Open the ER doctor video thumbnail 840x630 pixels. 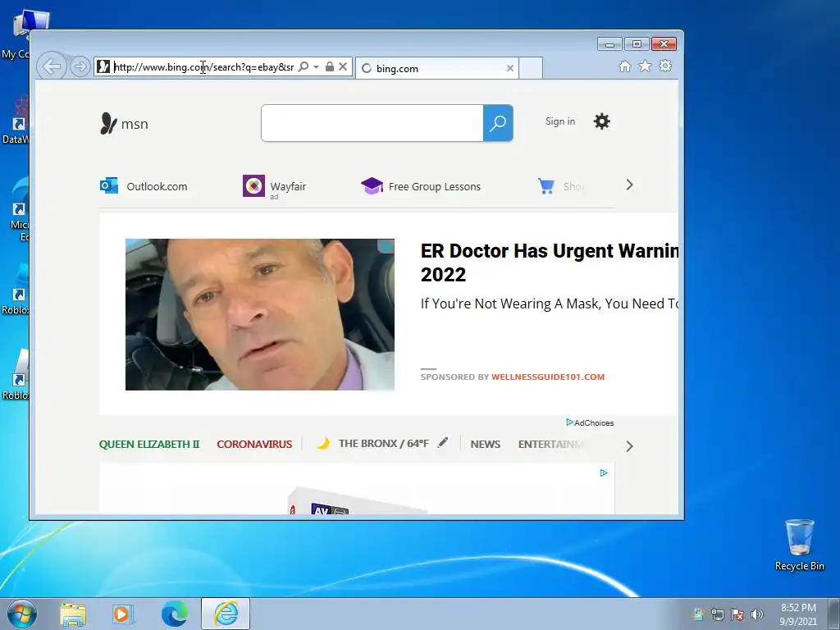(260, 314)
